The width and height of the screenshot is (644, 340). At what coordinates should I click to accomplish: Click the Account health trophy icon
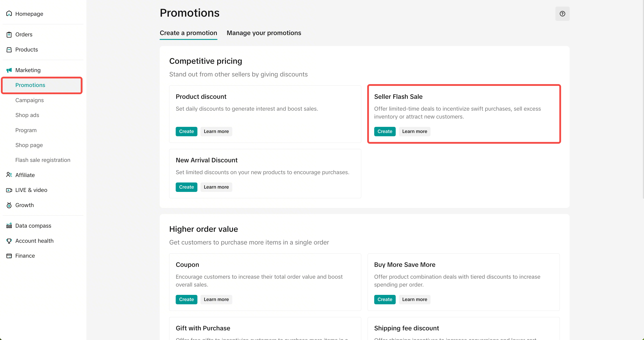(x=9, y=241)
